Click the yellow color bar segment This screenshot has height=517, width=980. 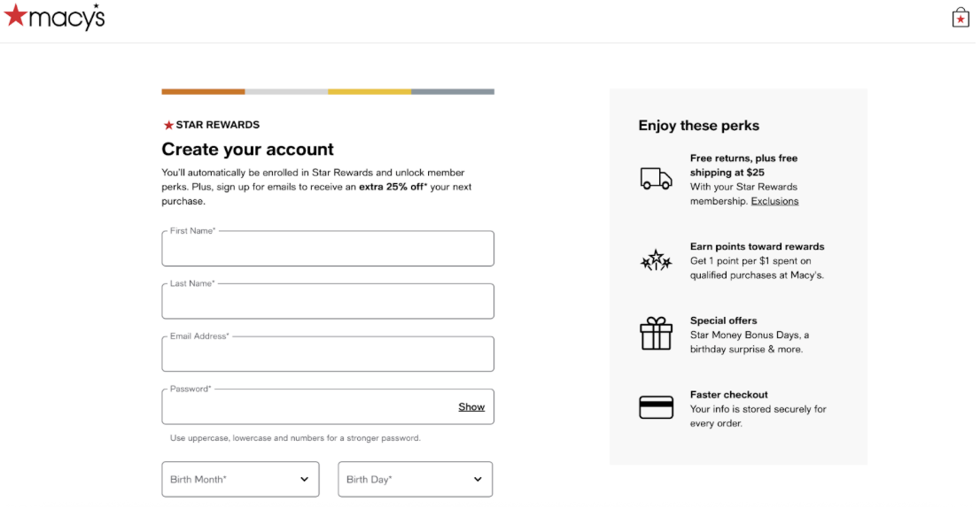click(x=369, y=91)
